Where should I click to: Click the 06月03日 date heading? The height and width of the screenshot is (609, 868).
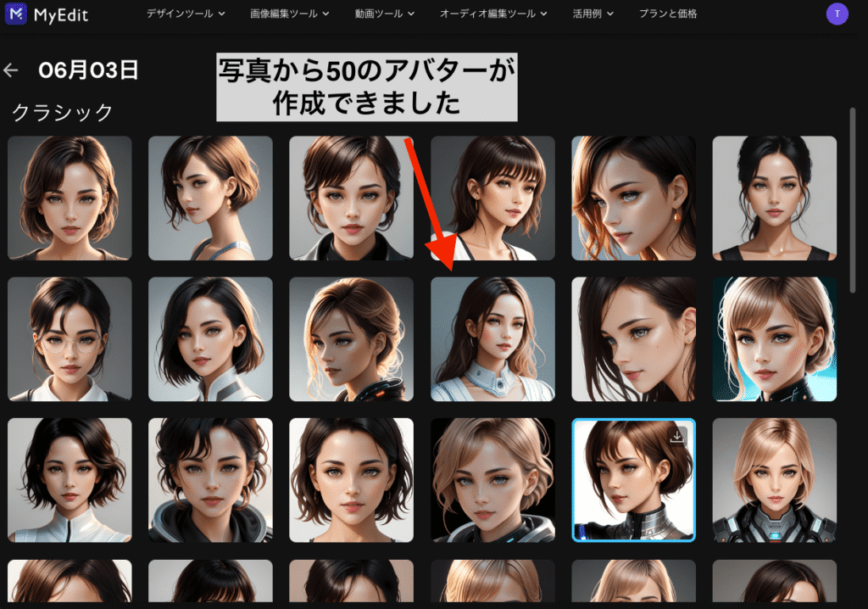pos(88,70)
